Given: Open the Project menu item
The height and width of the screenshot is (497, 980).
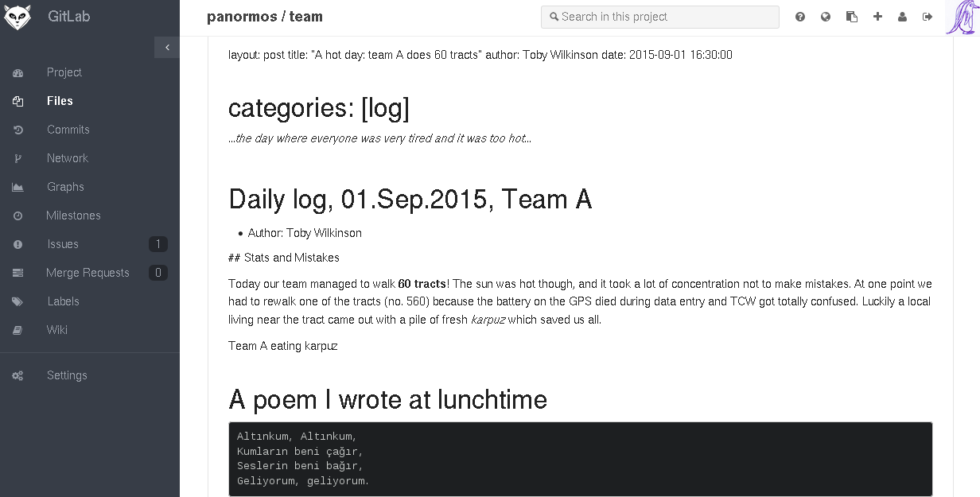Looking at the screenshot, I should [x=64, y=72].
